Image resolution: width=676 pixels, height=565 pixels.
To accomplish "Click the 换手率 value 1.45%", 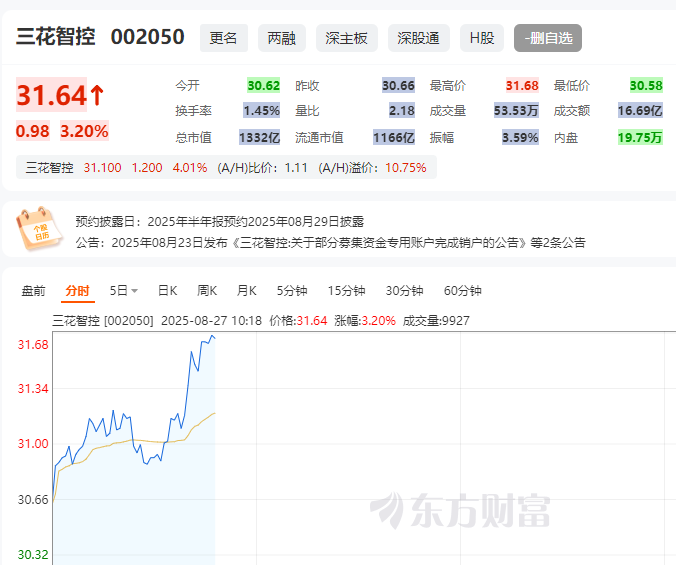I will 262,111.
